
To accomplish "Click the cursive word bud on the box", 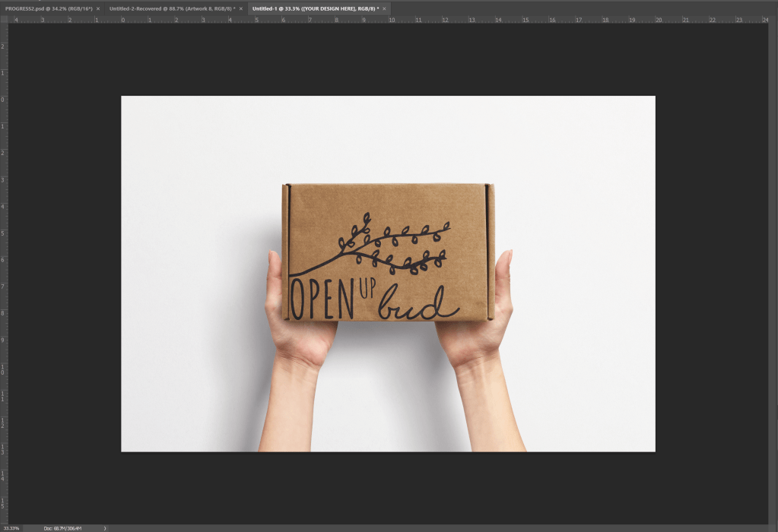I will pos(420,304).
